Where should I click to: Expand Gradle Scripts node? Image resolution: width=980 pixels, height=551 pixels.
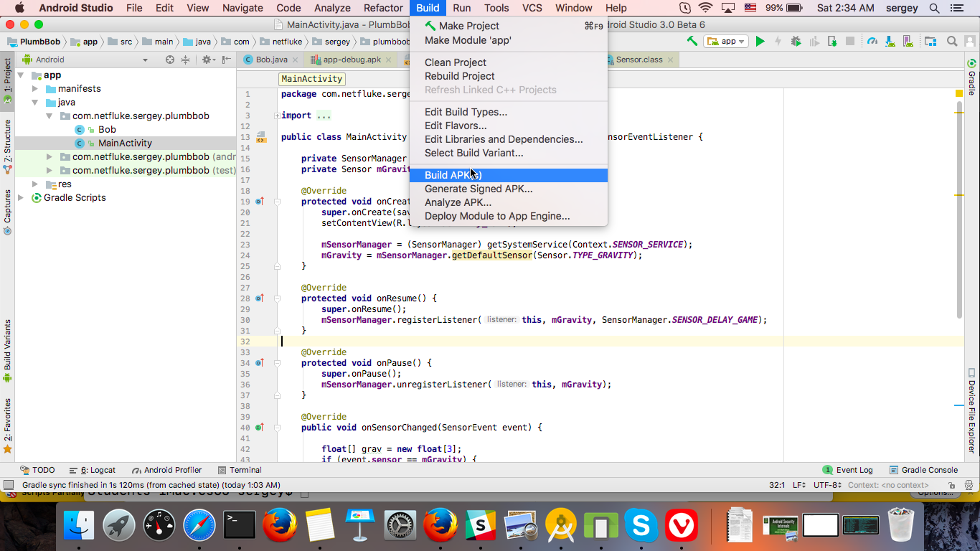(x=21, y=198)
